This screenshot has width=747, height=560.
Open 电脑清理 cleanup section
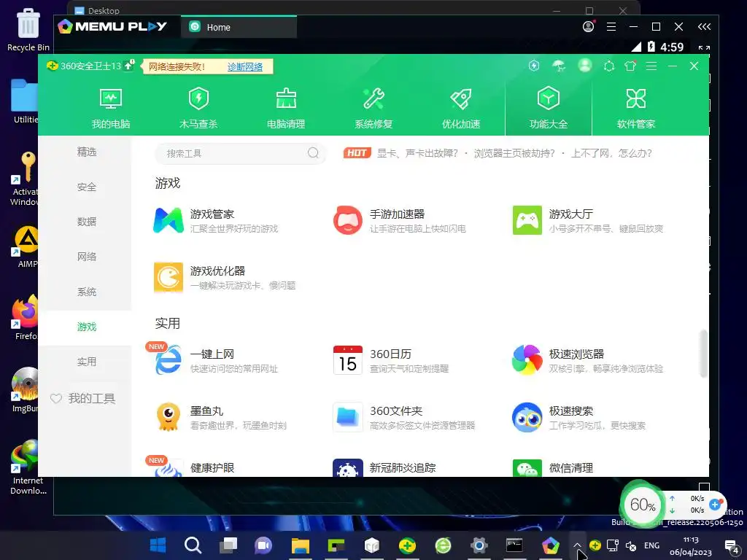[286, 109]
